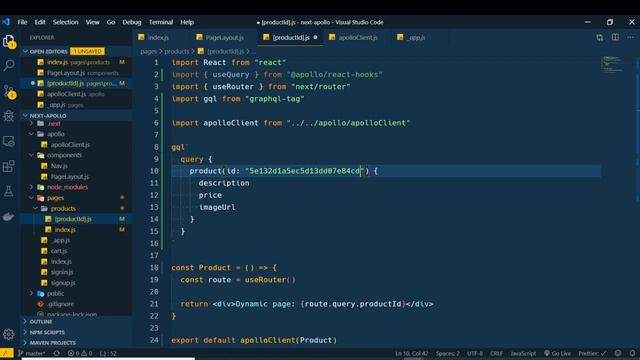This screenshot has height=360, width=640.
Task: Open the Terminal menu
Action: [x=161, y=22]
